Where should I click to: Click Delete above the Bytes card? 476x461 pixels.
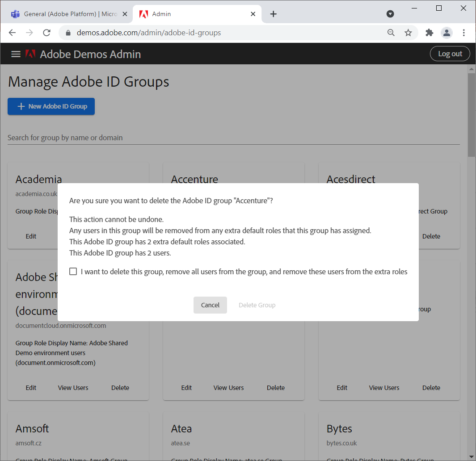coord(431,388)
